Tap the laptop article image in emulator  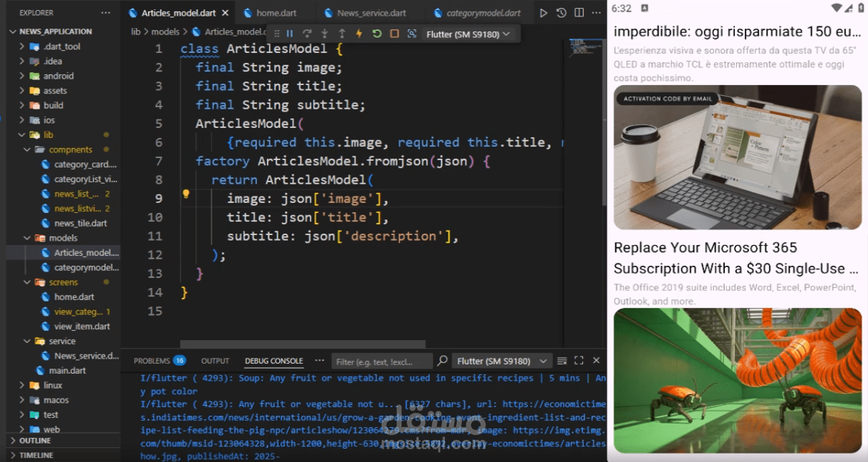point(737,157)
